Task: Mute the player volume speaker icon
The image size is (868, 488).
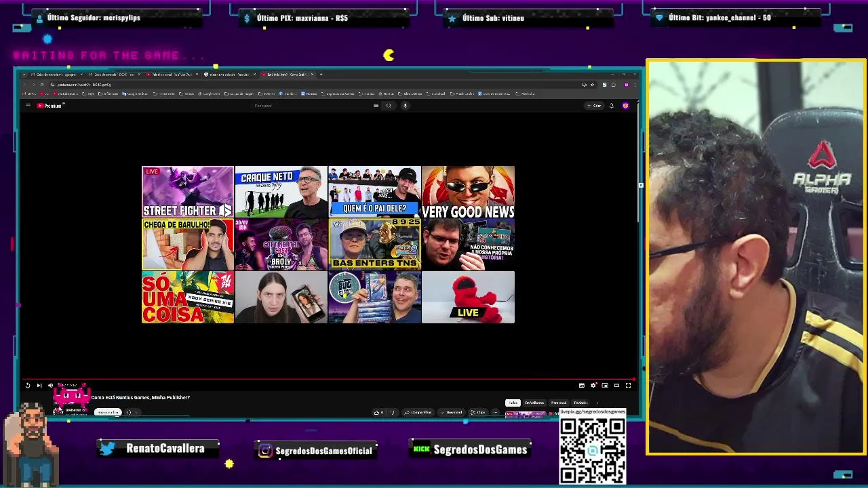Action: pos(50,385)
